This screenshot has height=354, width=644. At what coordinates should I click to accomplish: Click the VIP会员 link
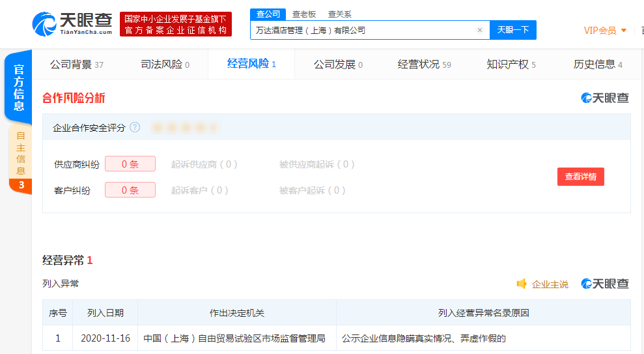pyautogui.click(x=600, y=31)
